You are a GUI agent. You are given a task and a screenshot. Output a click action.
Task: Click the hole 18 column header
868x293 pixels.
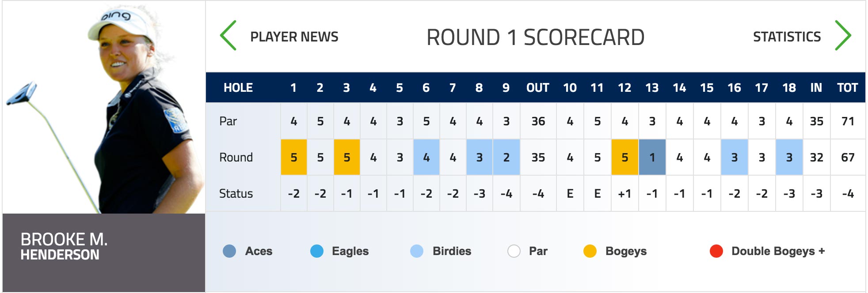[789, 88]
